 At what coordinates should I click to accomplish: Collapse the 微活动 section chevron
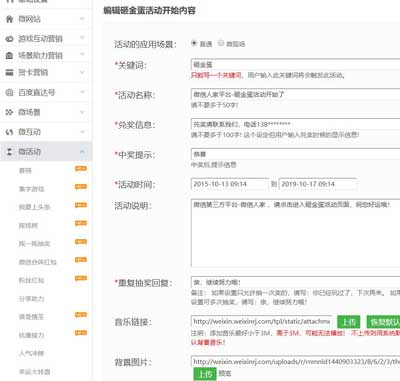click(x=82, y=152)
